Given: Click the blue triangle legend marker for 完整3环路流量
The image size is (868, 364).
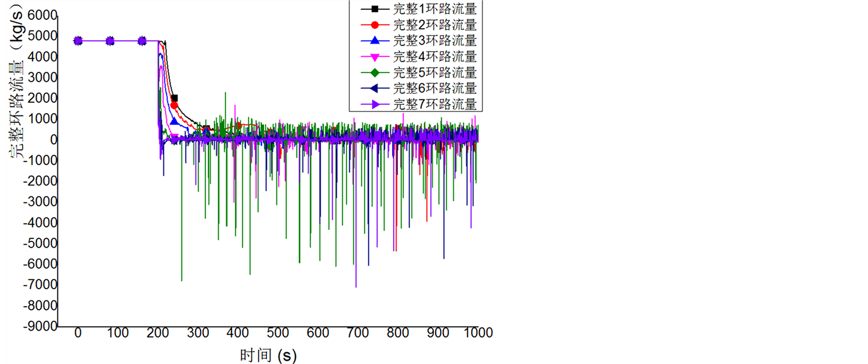Looking at the screenshot, I should [375, 40].
